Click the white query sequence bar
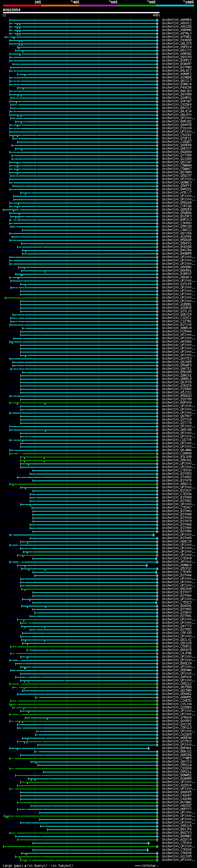Viewport: 197px width, 868px height. 81,12
